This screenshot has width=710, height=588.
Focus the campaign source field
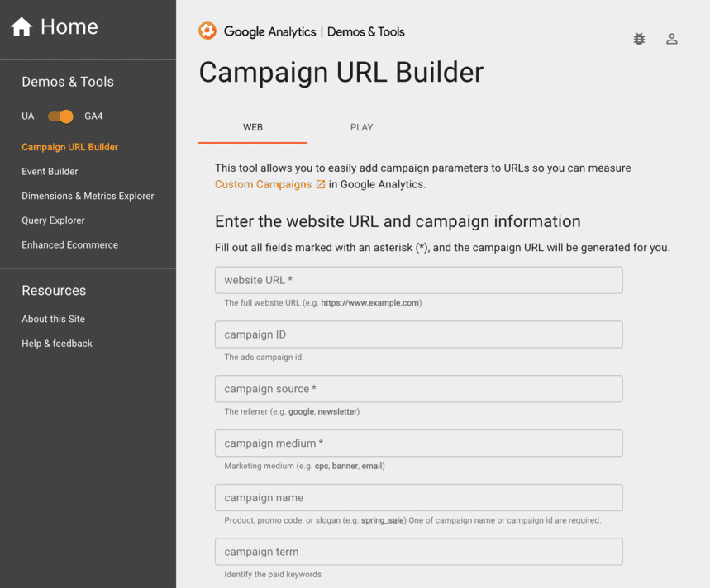tap(419, 388)
